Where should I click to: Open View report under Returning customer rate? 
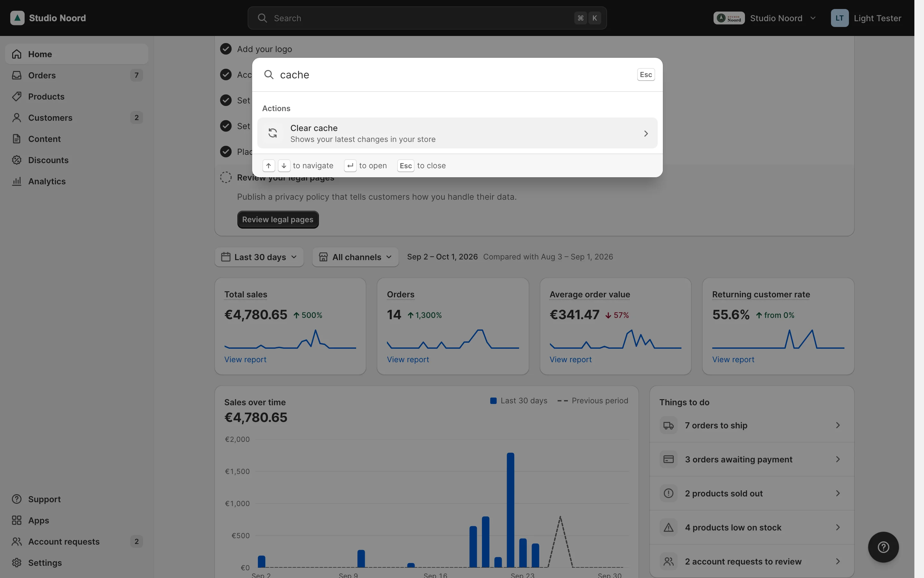(x=733, y=359)
